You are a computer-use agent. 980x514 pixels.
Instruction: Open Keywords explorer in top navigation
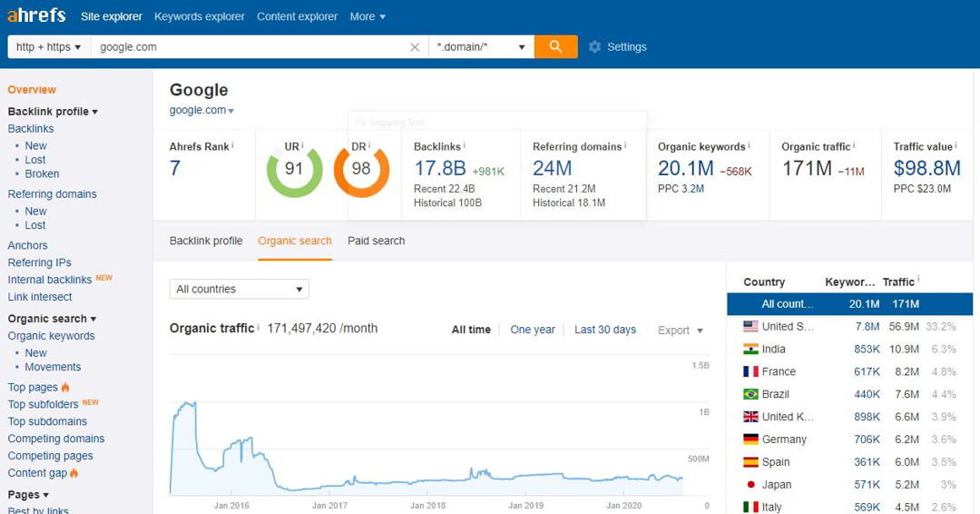200,17
